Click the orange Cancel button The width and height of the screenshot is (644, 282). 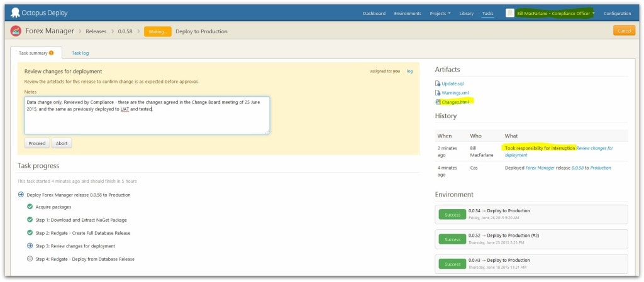(624, 31)
